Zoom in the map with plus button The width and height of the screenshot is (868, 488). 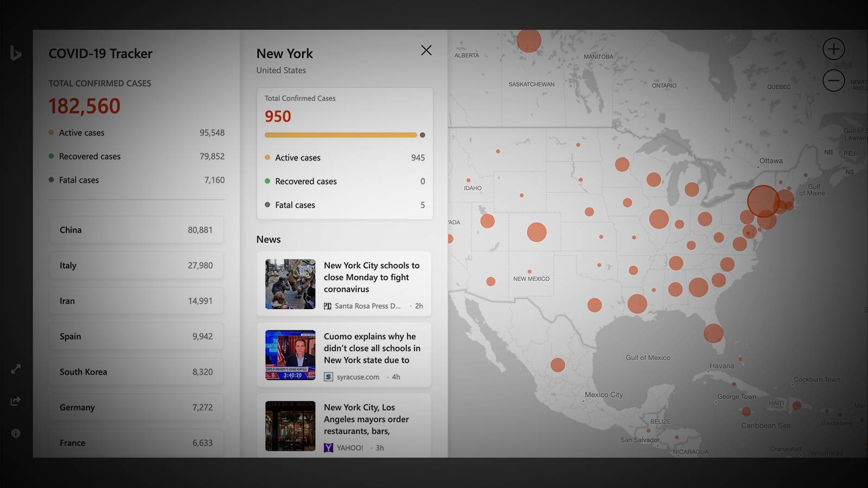tap(834, 49)
